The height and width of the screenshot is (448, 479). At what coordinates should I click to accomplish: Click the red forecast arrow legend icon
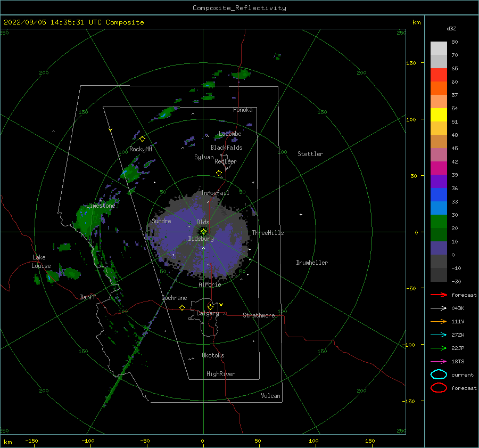click(439, 295)
